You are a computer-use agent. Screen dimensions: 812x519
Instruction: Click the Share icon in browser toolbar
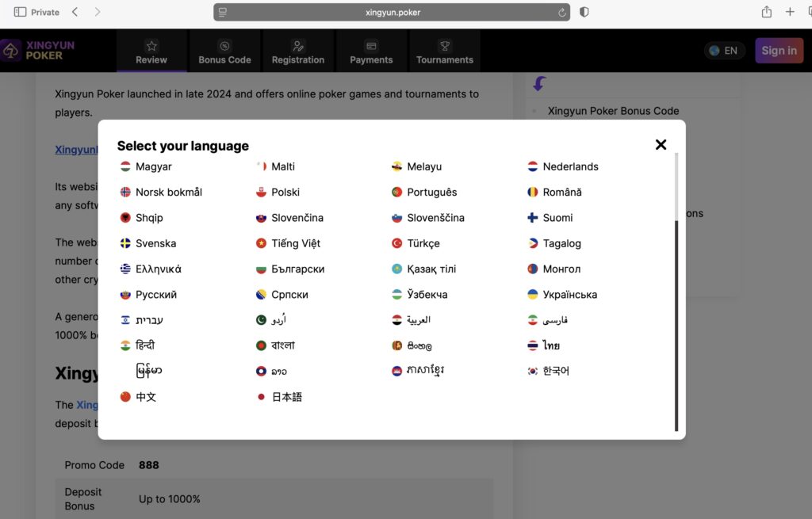[767, 11]
